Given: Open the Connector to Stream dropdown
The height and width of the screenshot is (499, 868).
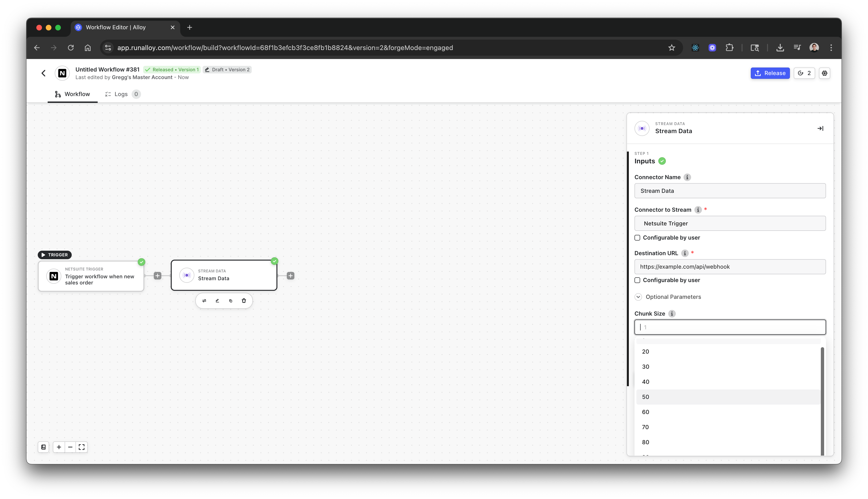Looking at the screenshot, I should coord(730,224).
